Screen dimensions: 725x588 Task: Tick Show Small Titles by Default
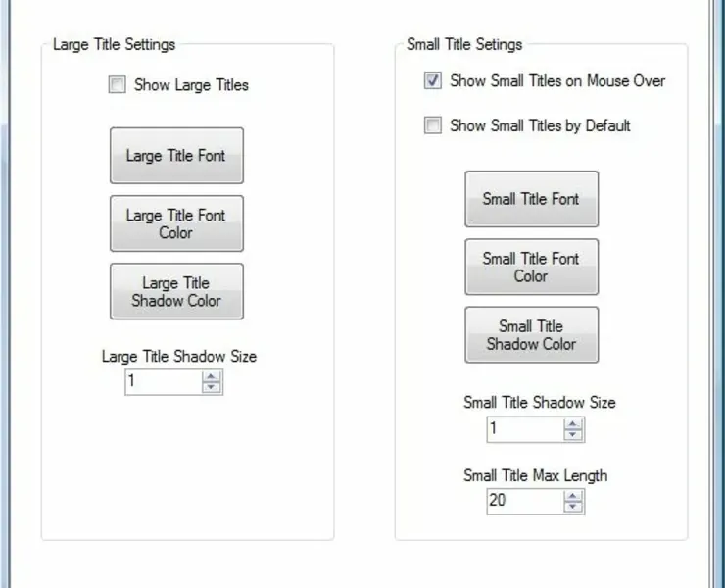(433, 125)
